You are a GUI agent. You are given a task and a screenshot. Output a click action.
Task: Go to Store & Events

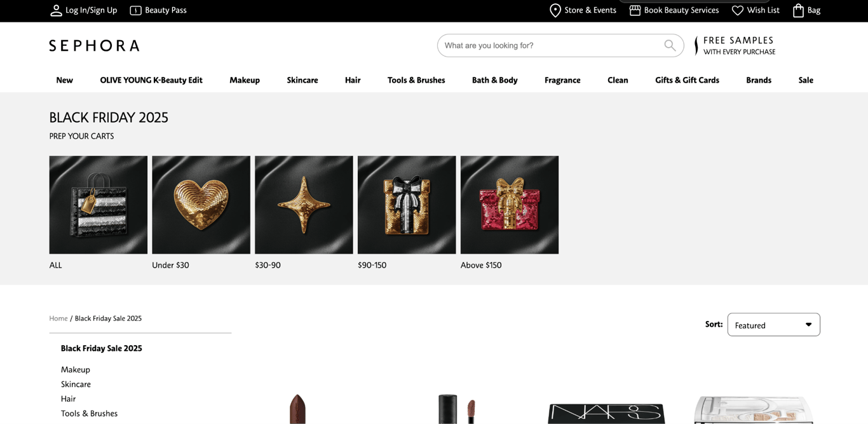point(590,10)
